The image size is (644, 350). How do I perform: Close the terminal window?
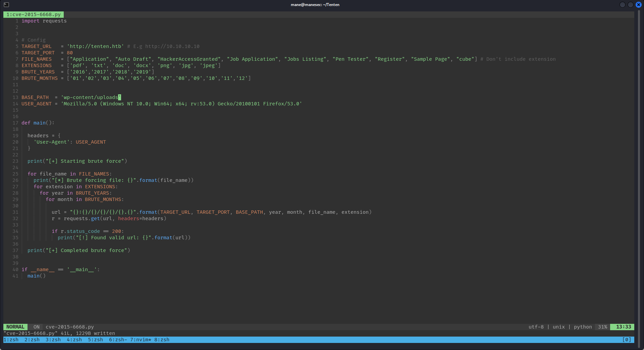click(x=639, y=5)
